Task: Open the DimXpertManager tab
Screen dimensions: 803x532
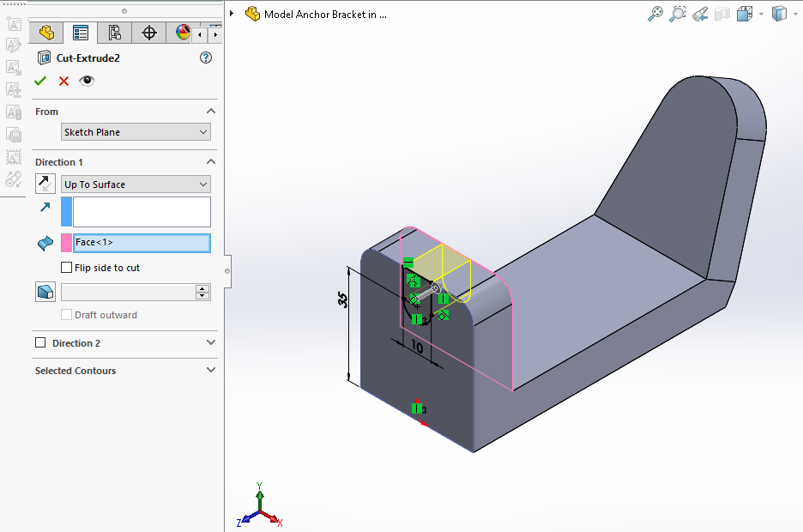Action: pyautogui.click(x=148, y=33)
